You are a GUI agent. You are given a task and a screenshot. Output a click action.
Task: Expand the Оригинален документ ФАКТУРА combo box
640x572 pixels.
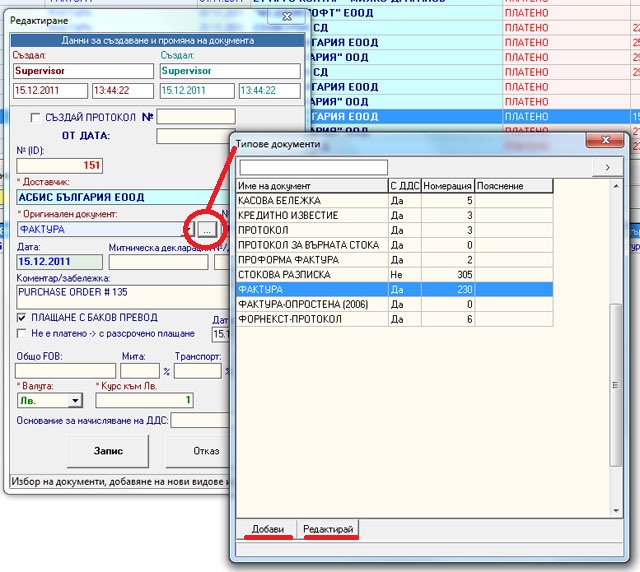[187, 229]
